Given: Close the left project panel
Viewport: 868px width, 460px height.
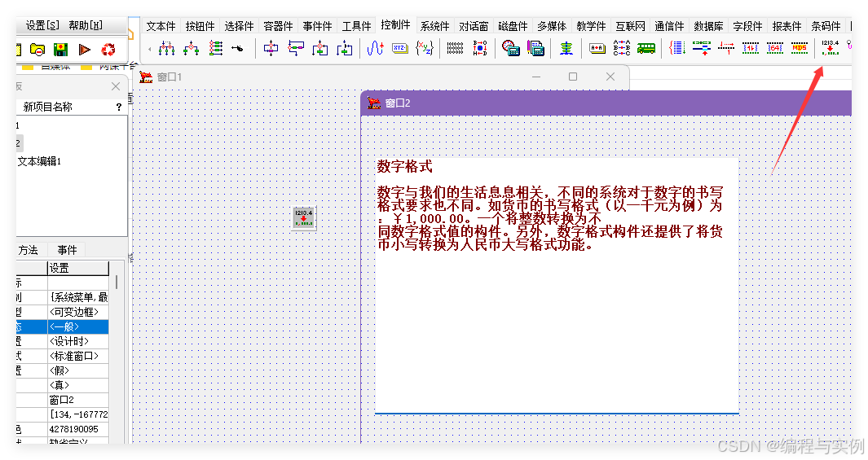Looking at the screenshot, I should pos(116,86).
